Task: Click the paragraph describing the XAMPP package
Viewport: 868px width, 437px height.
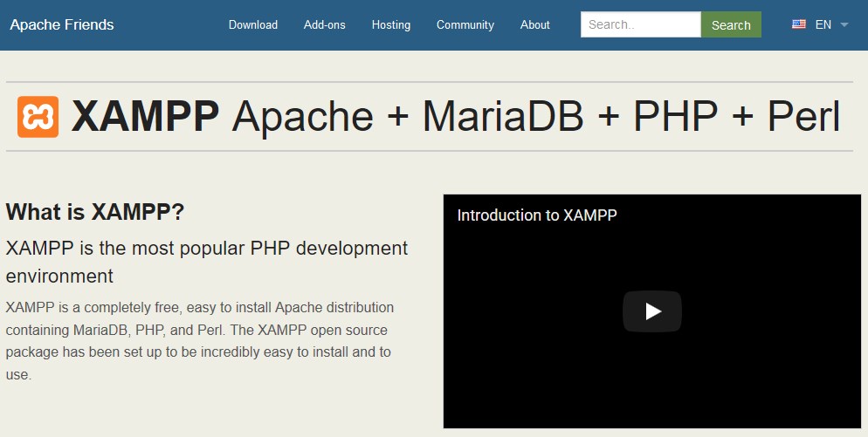Action: pos(199,341)
